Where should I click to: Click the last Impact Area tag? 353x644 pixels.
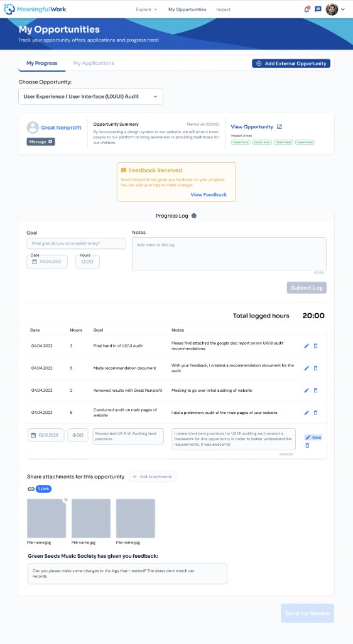point(305,142)
